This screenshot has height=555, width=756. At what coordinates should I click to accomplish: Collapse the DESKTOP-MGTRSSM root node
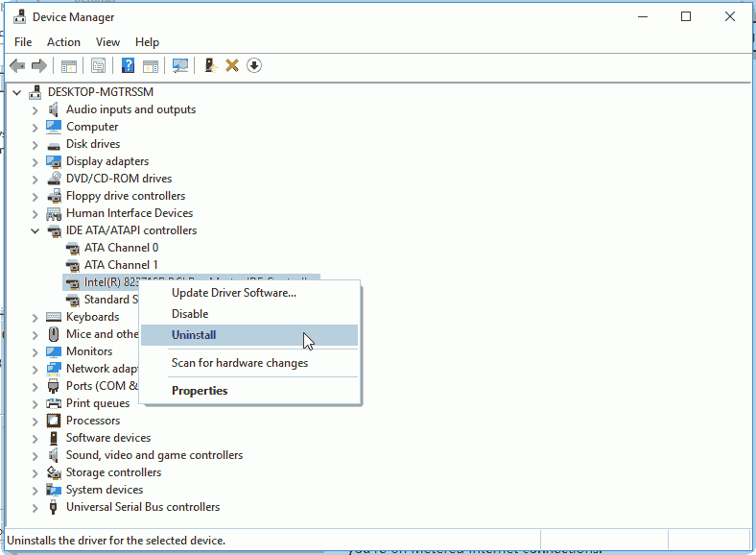pyautogui.click(x=17, y=92)
